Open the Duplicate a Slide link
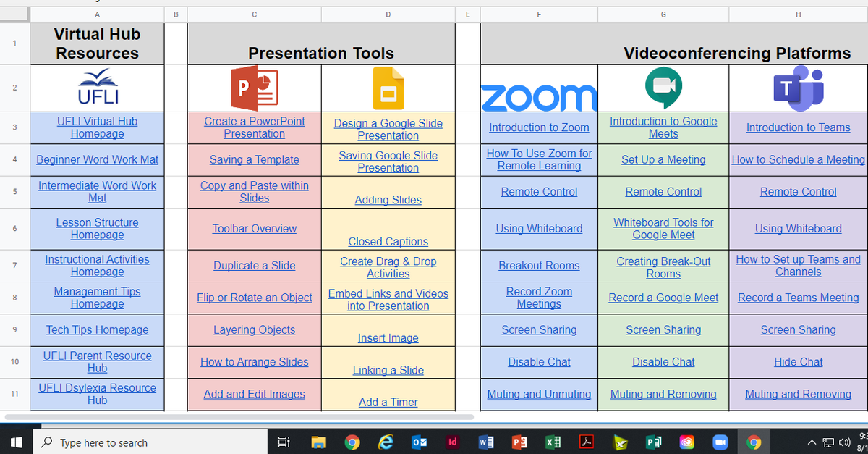Viewport: 868px width, 454px height. click(254, 265)
